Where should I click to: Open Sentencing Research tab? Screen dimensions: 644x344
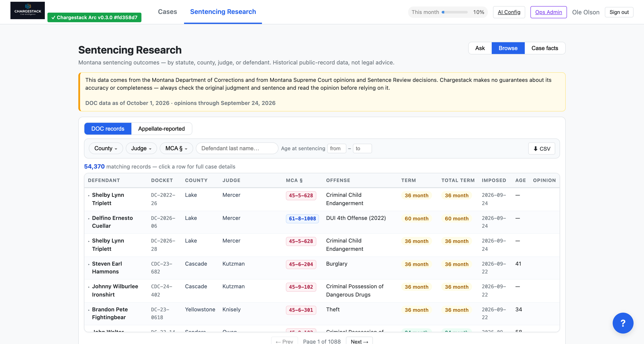(x=223, y=12)
